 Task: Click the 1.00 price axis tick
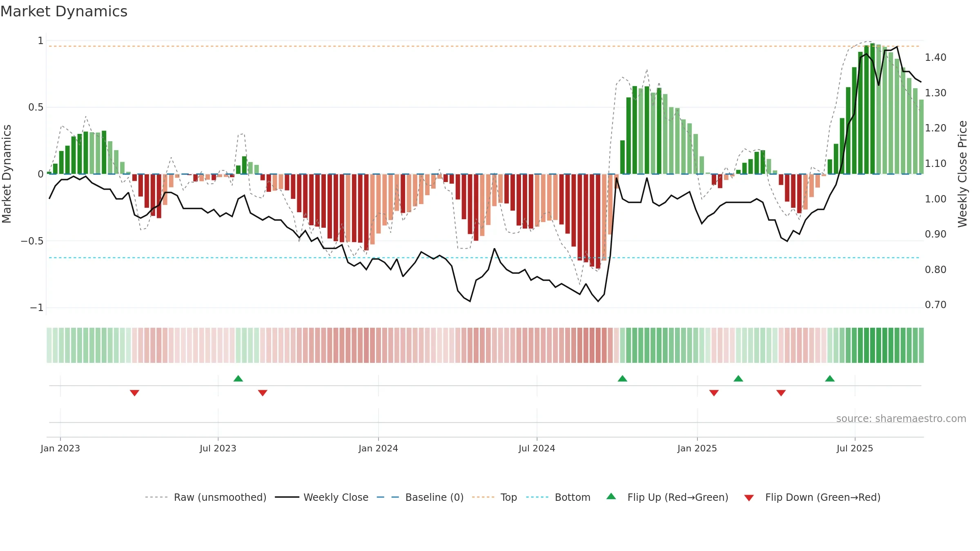point(935,199)
